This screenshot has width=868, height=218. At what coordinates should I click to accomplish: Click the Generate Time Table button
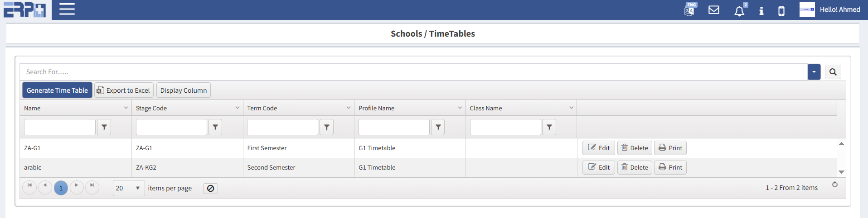tap(57, 90)
